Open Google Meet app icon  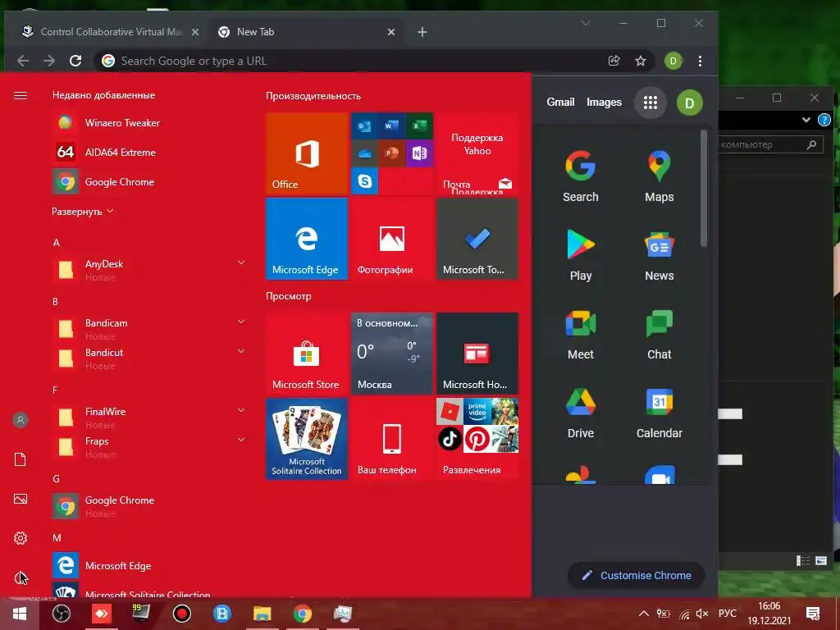pyautogui.click(x=580, y=334)
